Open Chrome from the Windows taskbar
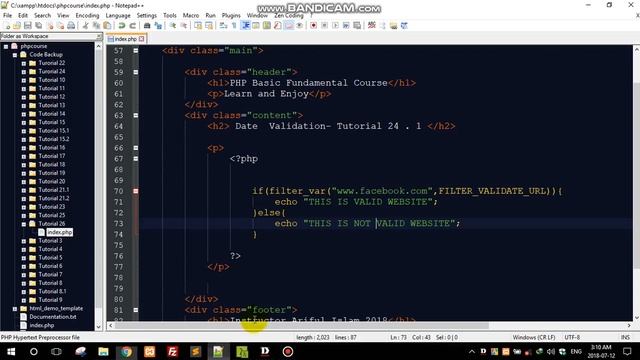 pos(126,351)
